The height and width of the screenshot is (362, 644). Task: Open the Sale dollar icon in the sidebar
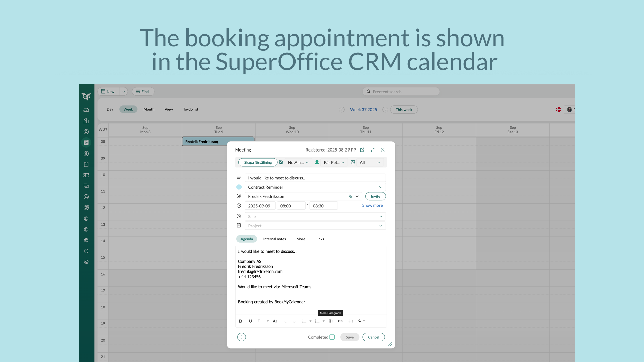coord(86,154)
